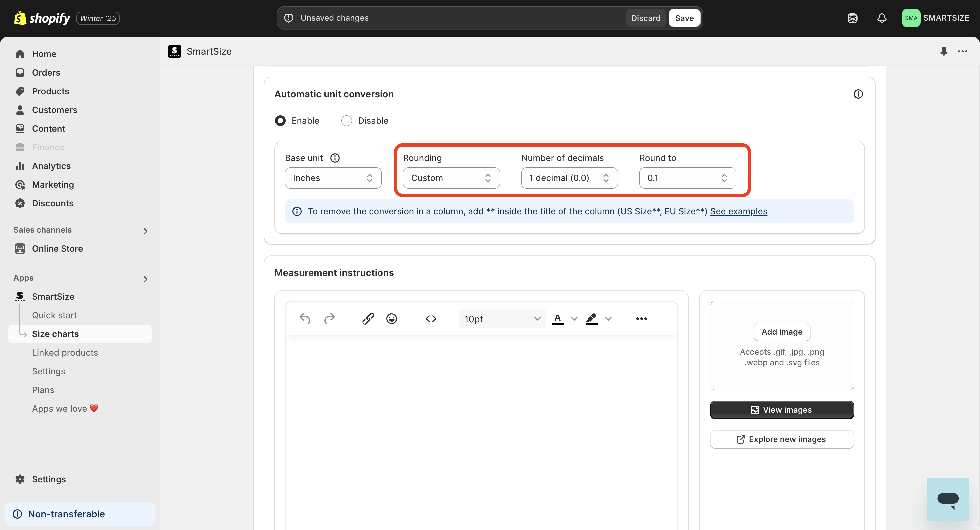This screenshot has height=530, width=980.
Task: Open source code view in editor
Action: coord(431,318)
